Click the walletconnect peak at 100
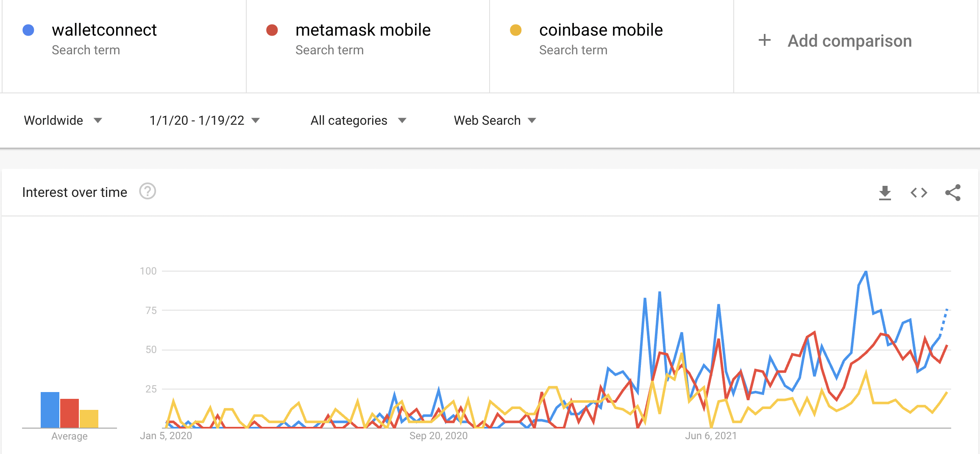 866,272
